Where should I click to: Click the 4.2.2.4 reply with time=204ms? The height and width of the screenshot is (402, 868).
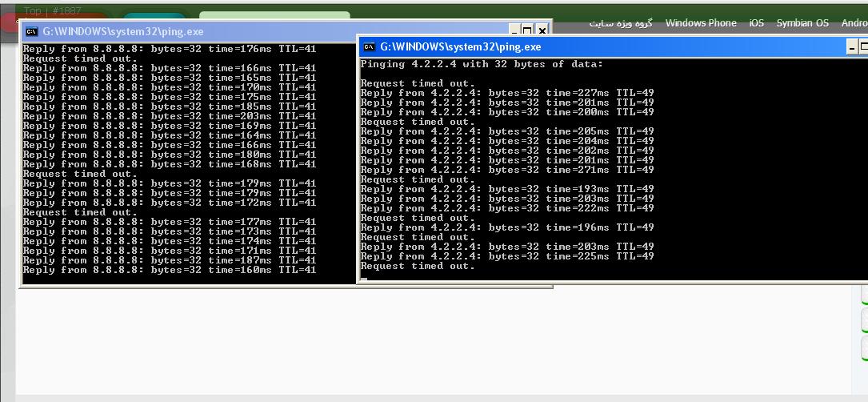pos(507,142)
